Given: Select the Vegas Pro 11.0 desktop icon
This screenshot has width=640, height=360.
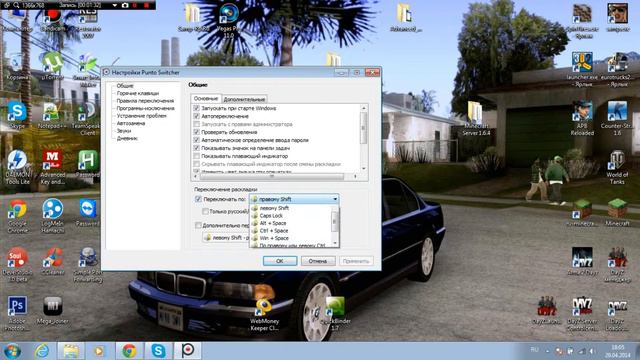Looking at the screenshot, I should pos(229,20).
